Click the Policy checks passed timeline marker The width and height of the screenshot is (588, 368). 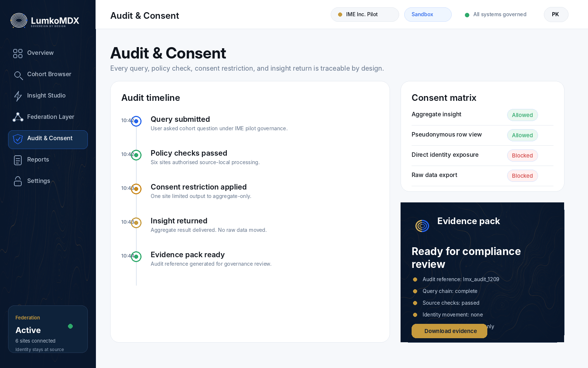click(x=136, y=155)
